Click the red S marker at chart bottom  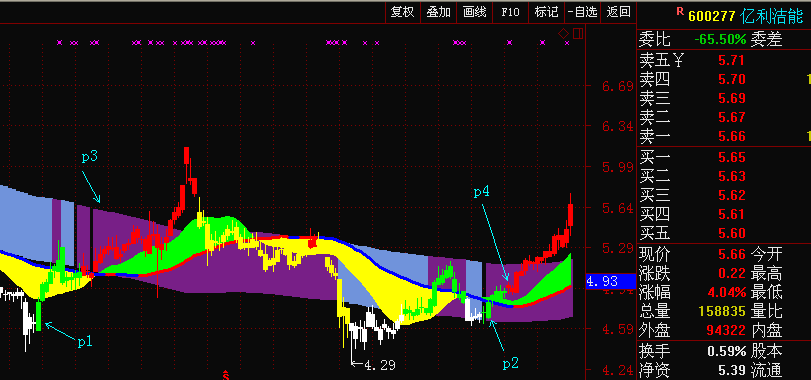226,375
